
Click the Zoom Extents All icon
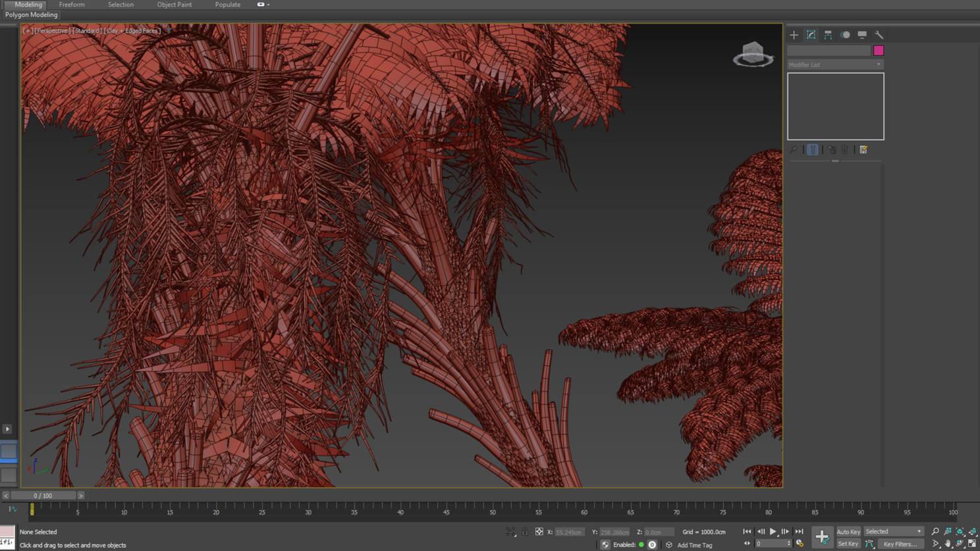pos(972,532)
